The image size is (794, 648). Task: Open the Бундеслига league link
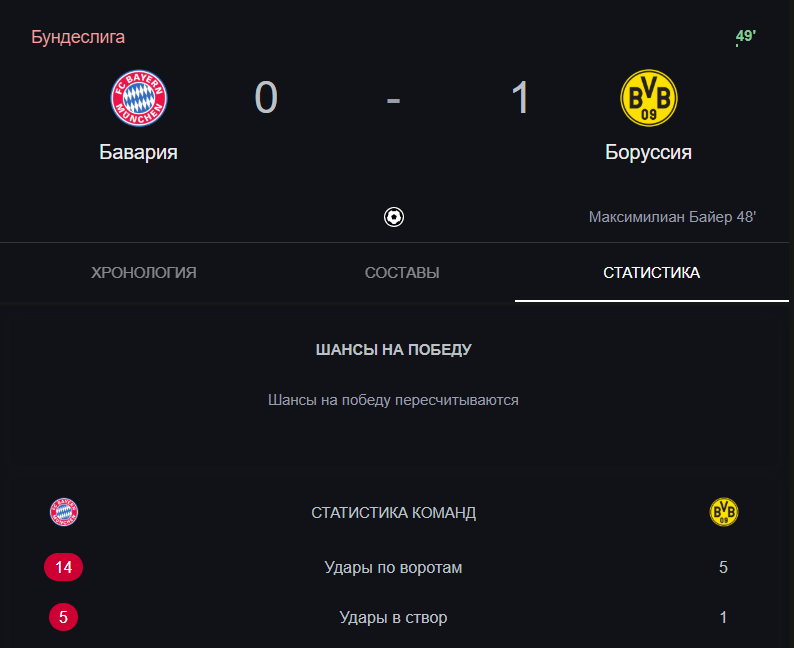coord(78,37)
